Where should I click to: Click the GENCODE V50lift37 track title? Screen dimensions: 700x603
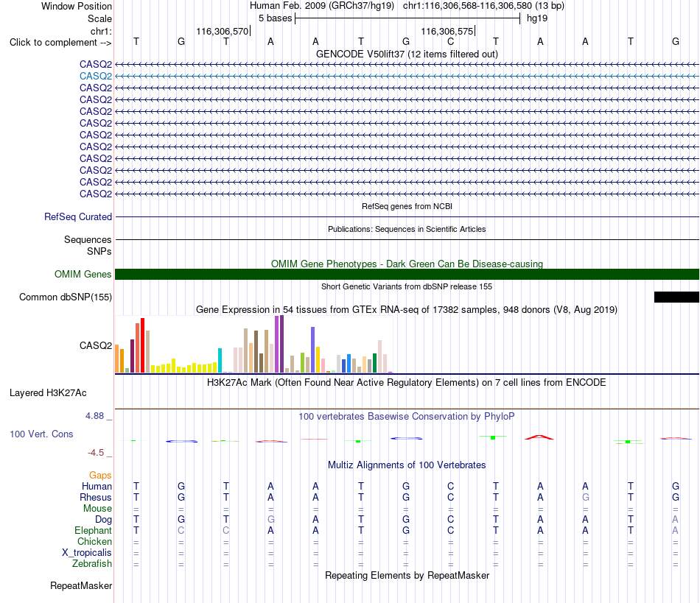[407, 54]
